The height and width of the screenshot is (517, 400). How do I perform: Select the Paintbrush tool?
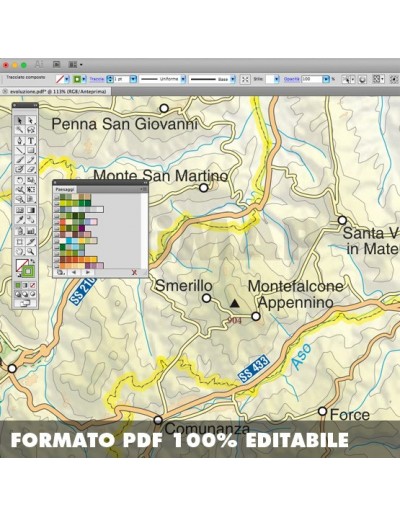pos(20,160)
